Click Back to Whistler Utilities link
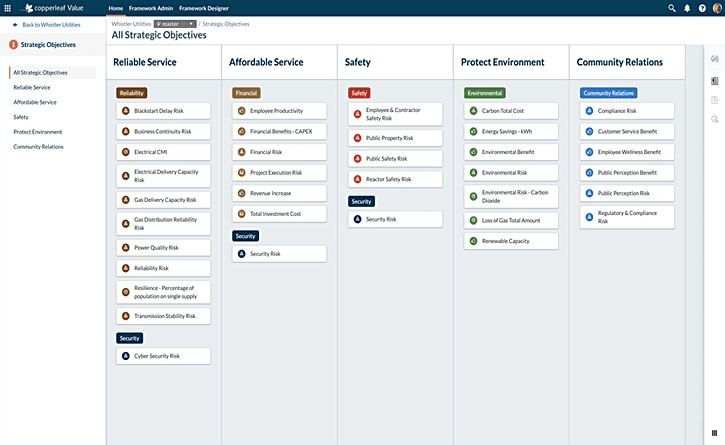Screen dimensions: 725x445 coord(51,25)
